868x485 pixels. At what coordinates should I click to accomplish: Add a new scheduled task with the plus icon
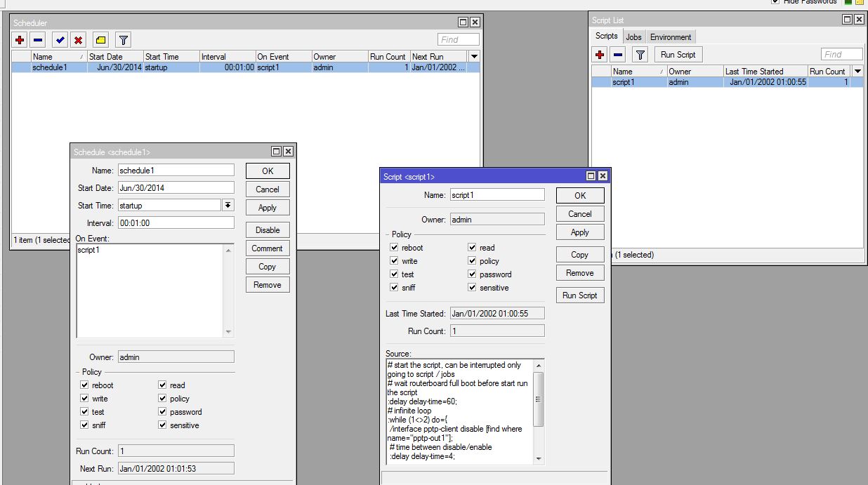[19, 39]
